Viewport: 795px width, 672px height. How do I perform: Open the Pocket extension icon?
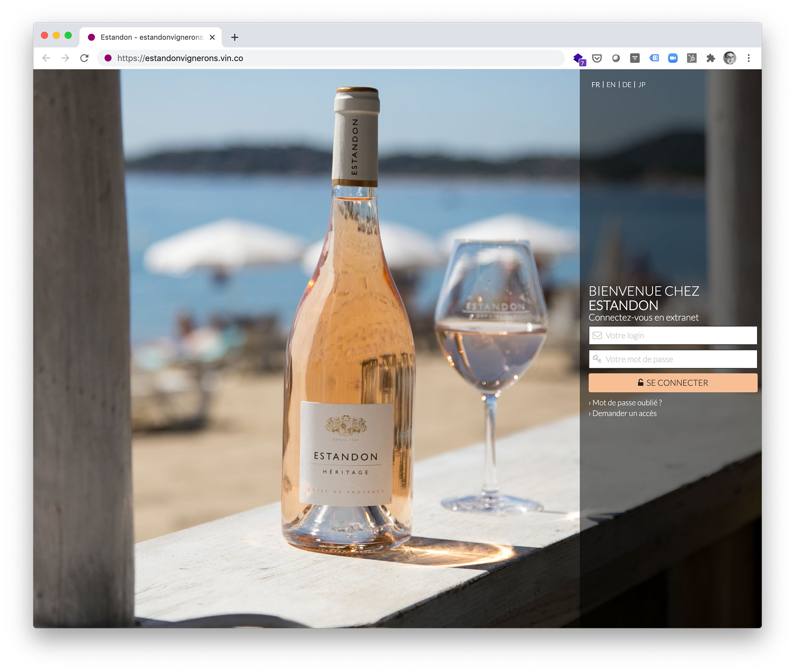[597, 58]
